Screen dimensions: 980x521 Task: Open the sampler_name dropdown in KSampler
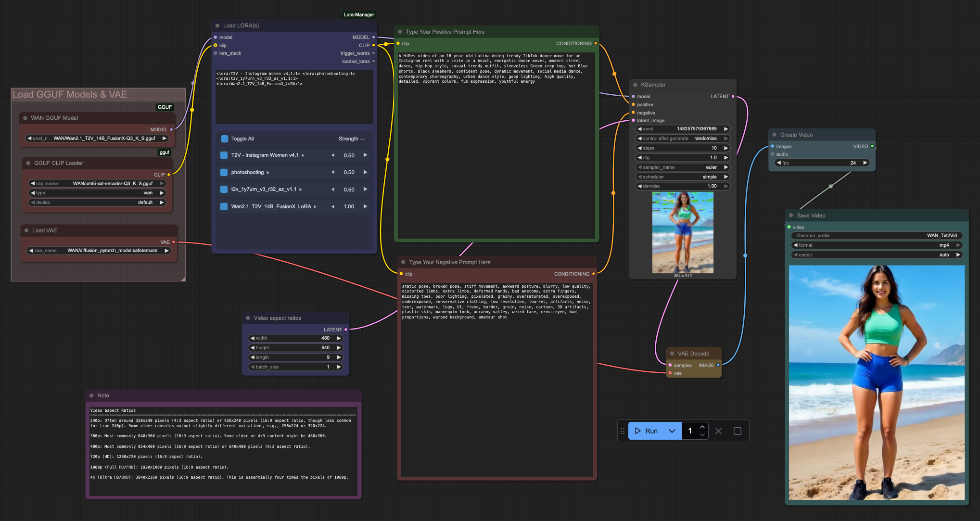683,167
